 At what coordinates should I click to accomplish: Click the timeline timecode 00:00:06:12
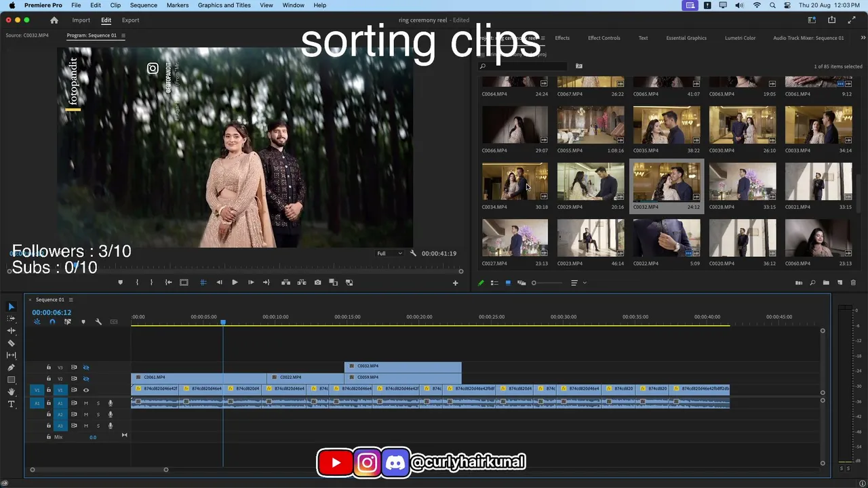click(x=52, y=312)
